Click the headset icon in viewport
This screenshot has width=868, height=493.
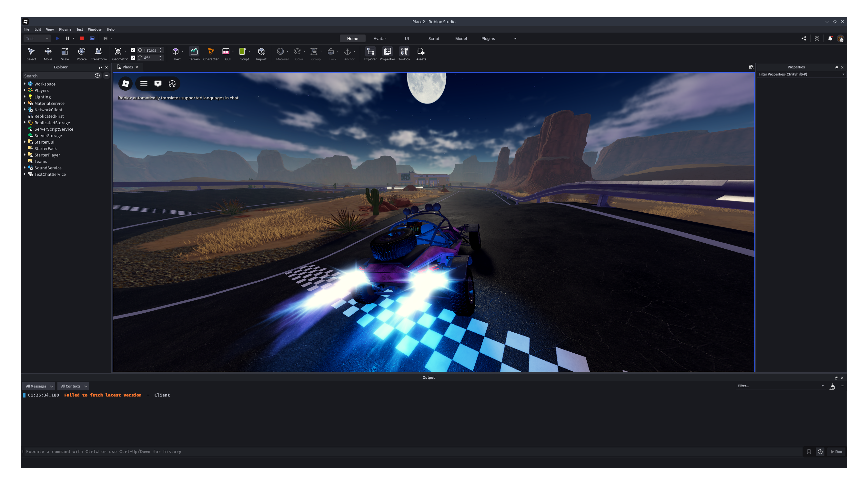172,84
